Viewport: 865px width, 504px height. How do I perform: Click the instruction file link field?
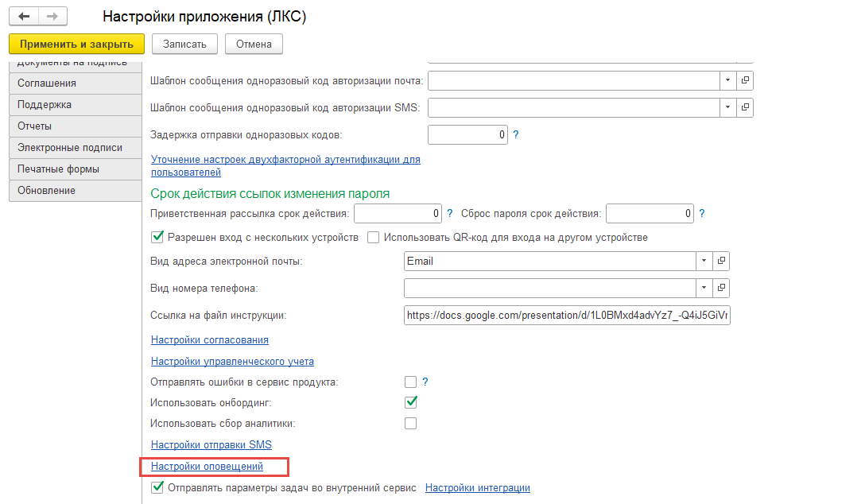point(567,316)
